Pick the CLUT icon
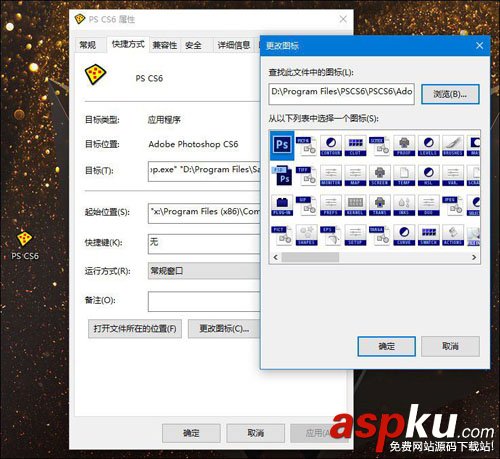Screen dimensions: 500x459 click(x=355, y=146)
